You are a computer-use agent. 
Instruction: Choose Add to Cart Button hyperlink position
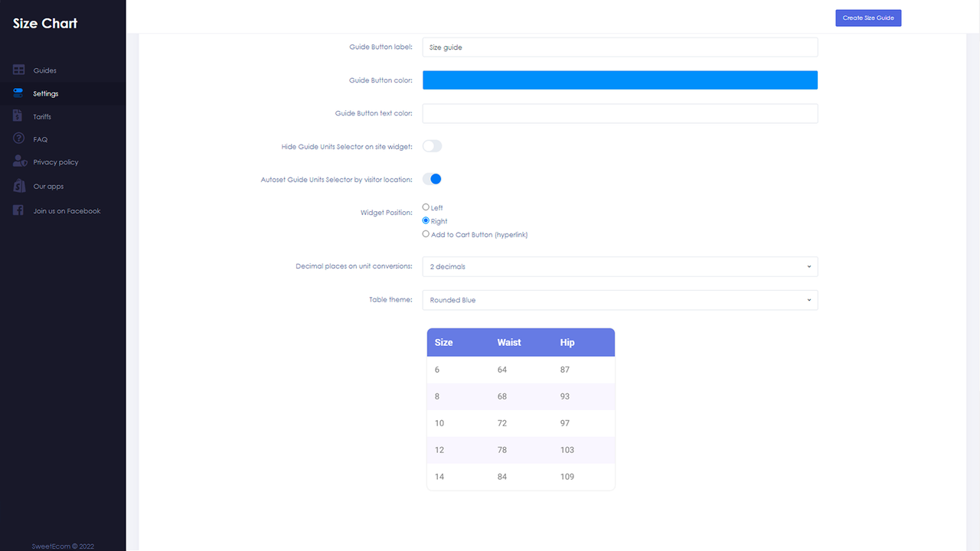pos(426,233)
